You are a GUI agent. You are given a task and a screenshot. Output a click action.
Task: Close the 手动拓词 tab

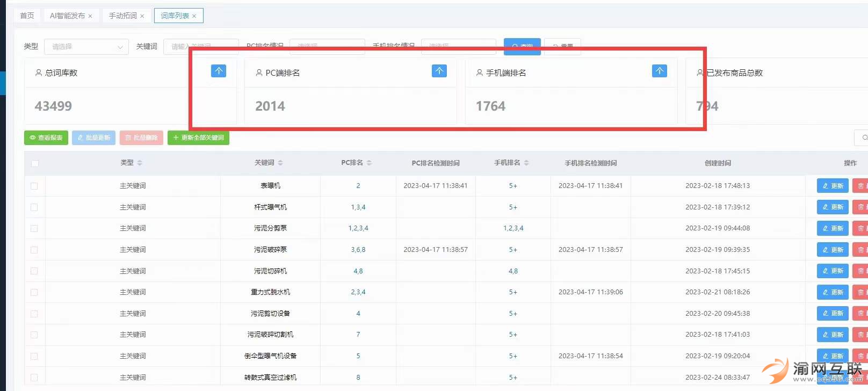click(142, 16)
